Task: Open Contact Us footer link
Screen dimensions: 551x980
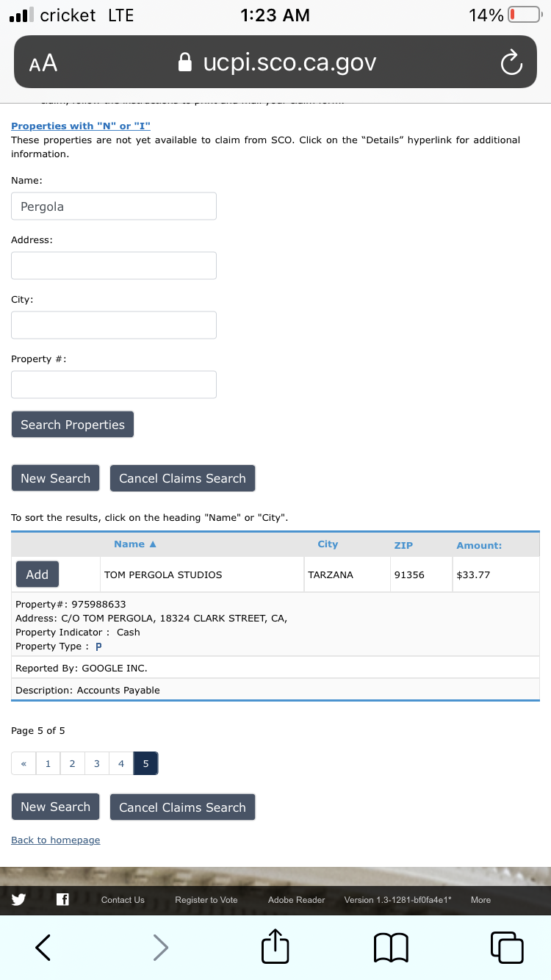Action: tap(123, 900)
